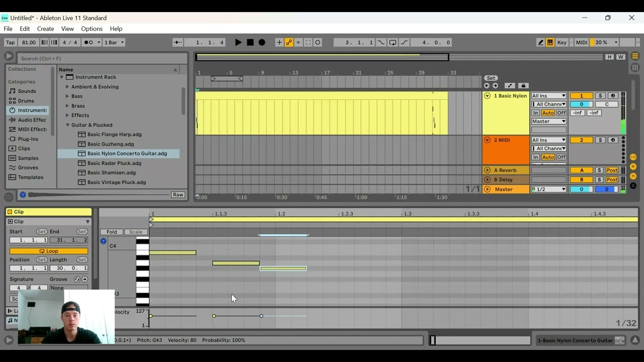Open the File menu
Screen dimensions: 644x362
8,29
